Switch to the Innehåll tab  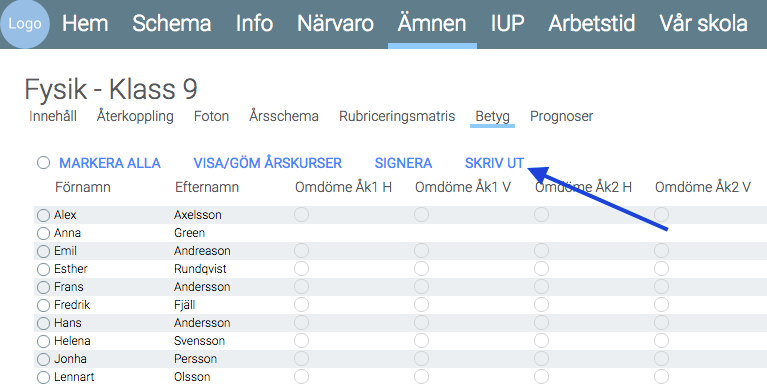[53, 116]
